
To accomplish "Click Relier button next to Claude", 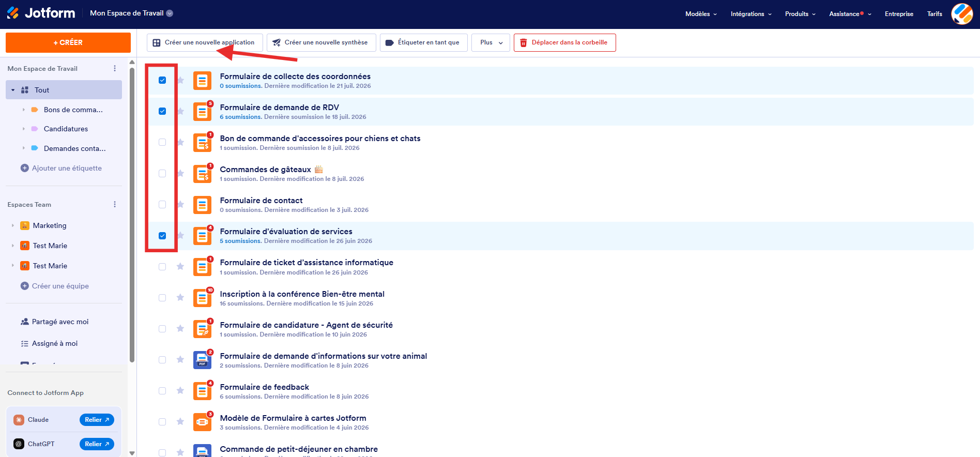I will [97, 420].
